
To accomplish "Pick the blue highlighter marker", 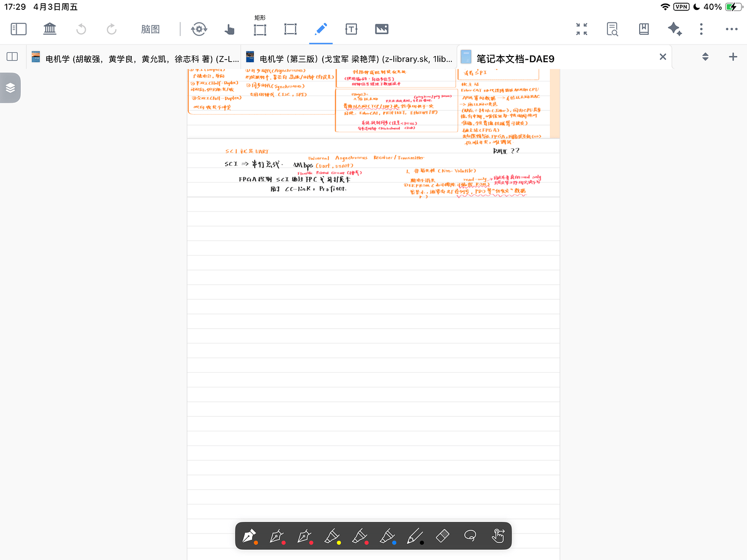I will tap(388, 536).
